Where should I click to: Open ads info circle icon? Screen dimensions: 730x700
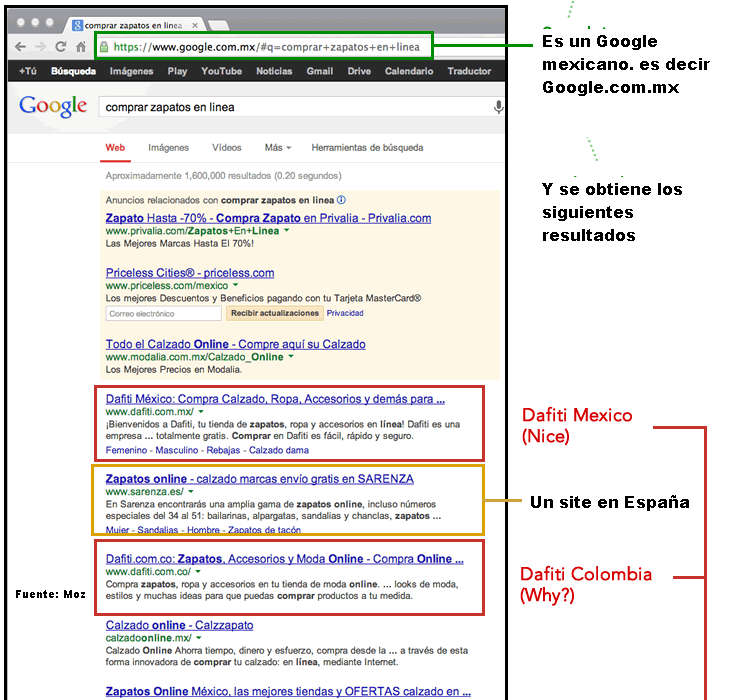(x=341, y=200)
